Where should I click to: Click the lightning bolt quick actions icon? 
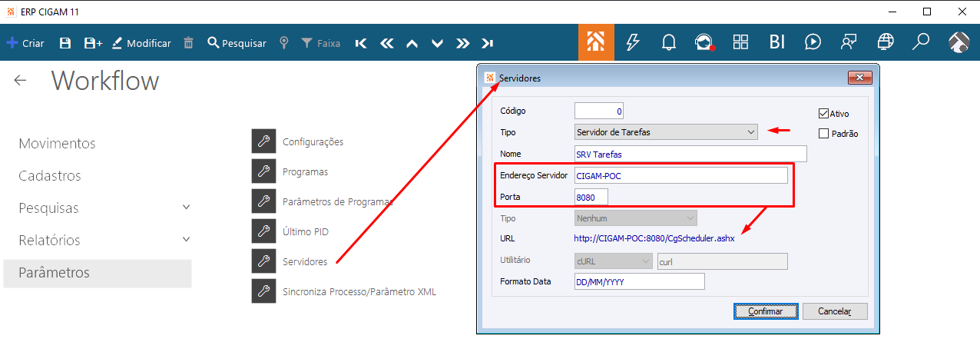(x=633, y=42)
